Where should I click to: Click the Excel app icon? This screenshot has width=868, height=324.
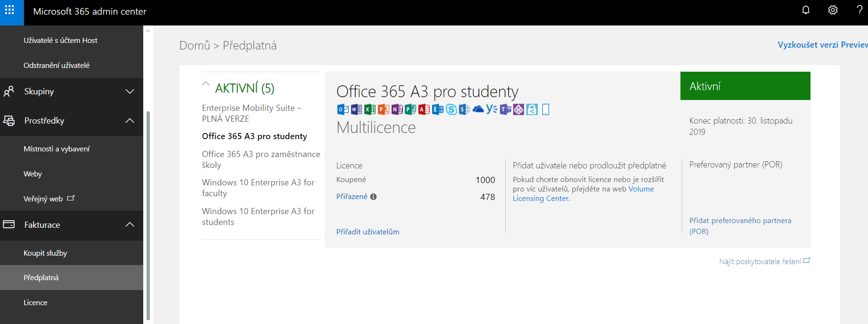click(370, 109)
